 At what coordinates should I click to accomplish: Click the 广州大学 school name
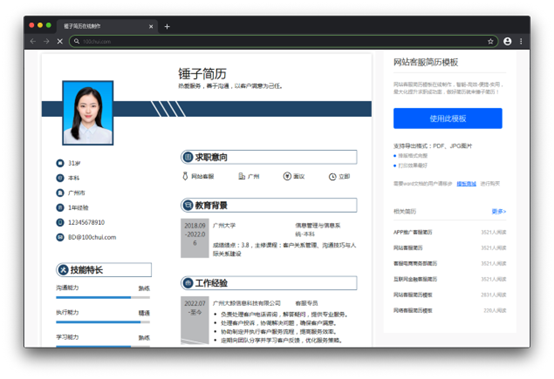[x=224, y=225]
